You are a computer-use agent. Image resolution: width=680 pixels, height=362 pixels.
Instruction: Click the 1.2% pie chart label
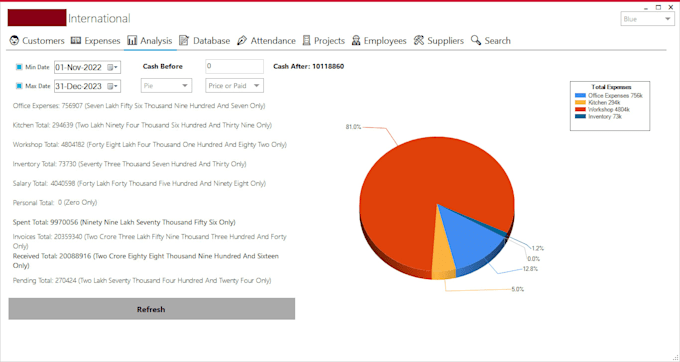[538, 248]
